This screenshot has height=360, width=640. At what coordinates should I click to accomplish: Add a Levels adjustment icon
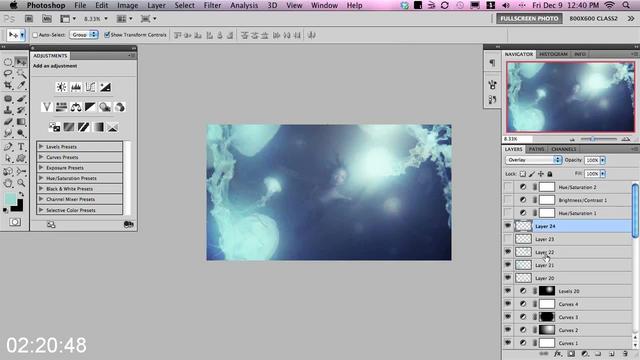pyautogui.click(x=76, y=87)
